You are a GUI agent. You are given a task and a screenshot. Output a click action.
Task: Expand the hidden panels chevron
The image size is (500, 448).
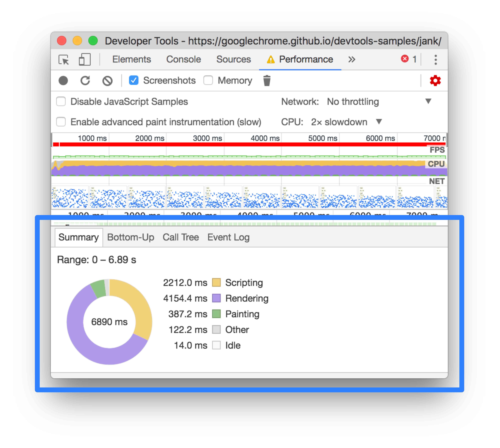click(352, 59)
